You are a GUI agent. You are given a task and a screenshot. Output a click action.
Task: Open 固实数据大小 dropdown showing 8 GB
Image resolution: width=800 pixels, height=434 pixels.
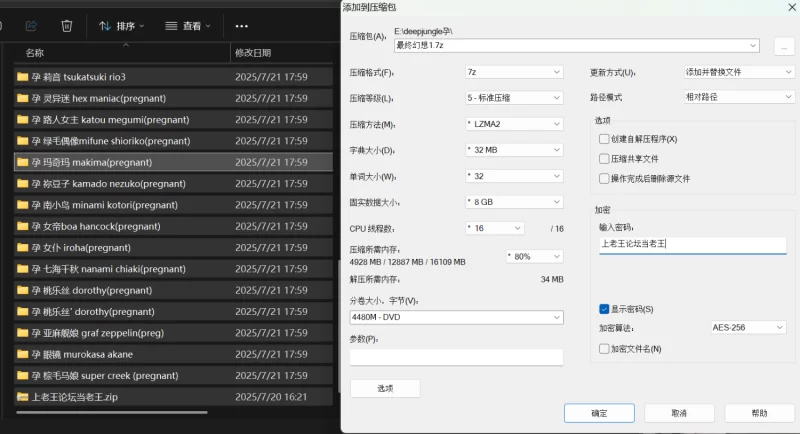(x=514, y=202)
